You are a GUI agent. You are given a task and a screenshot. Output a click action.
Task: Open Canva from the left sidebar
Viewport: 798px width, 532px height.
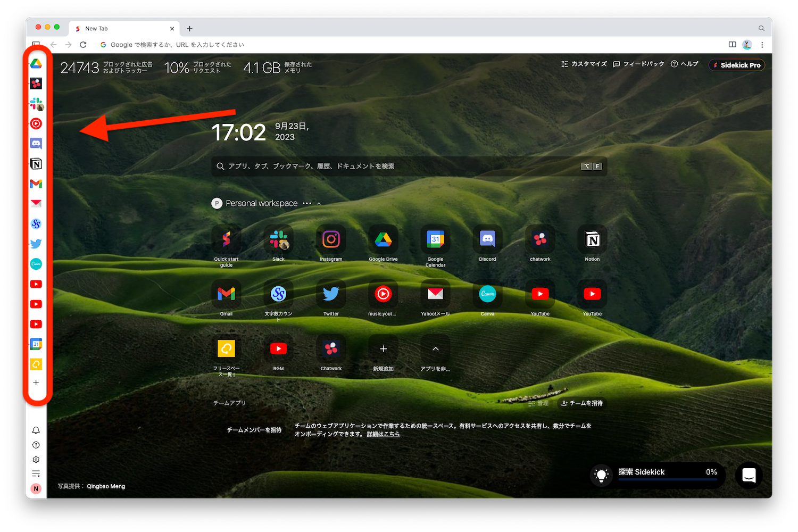click(36, 264)
